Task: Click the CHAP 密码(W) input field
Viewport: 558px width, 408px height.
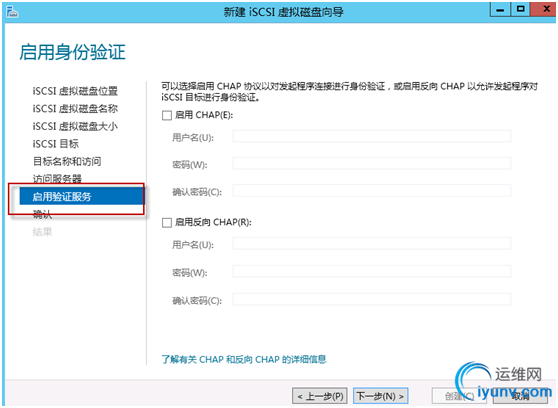Action: point(372,164)
